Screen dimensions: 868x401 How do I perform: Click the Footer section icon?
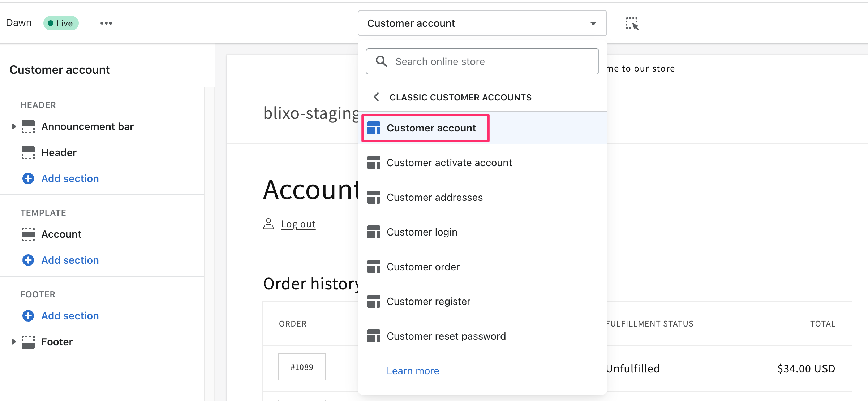[x=28, y=342]
